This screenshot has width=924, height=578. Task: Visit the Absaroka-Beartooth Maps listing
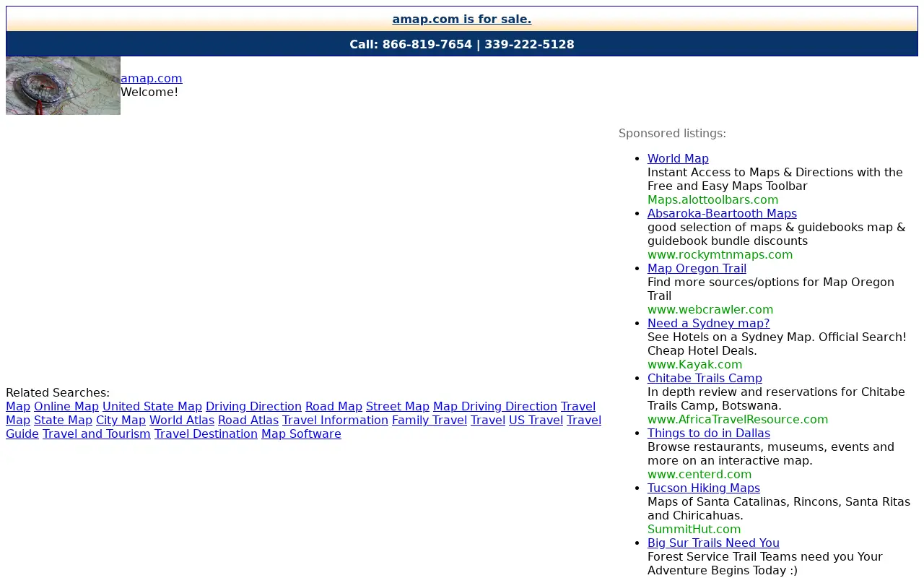(x=722, y=213)
